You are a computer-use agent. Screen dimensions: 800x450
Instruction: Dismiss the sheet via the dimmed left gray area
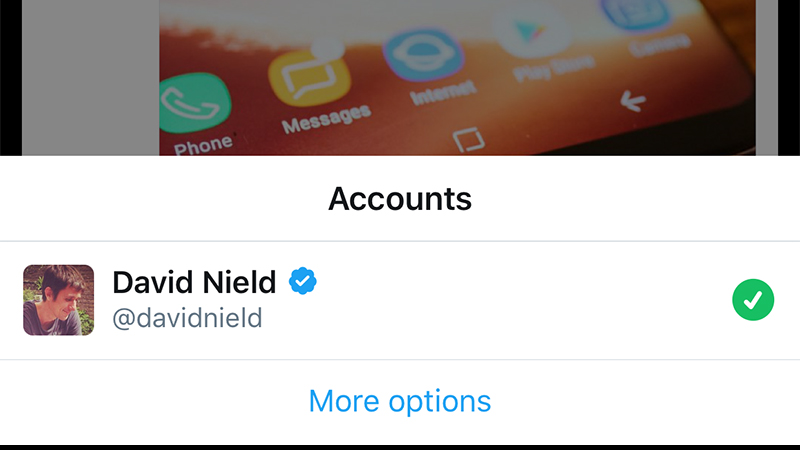(x=90, y=78)
